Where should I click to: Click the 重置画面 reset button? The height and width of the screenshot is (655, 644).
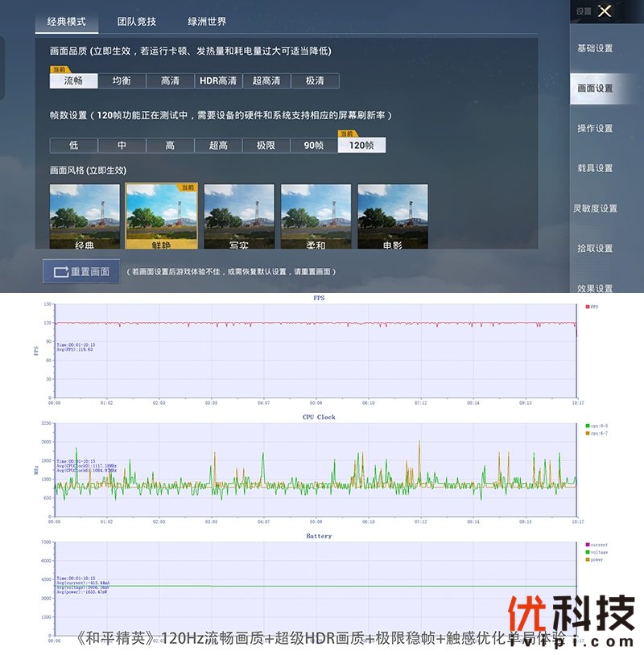[x=81, y=271]
